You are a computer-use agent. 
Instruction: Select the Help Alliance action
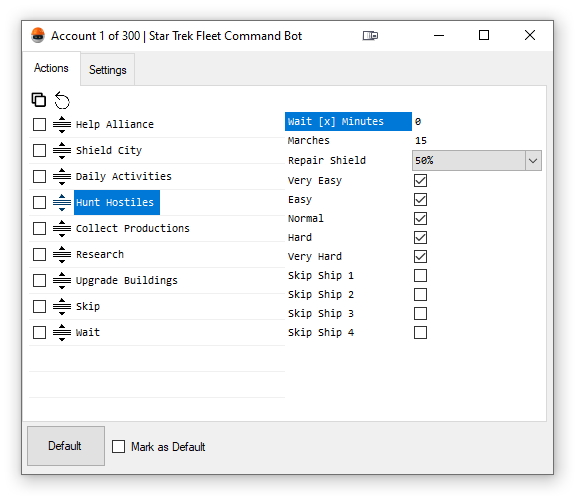click(114, 124)
